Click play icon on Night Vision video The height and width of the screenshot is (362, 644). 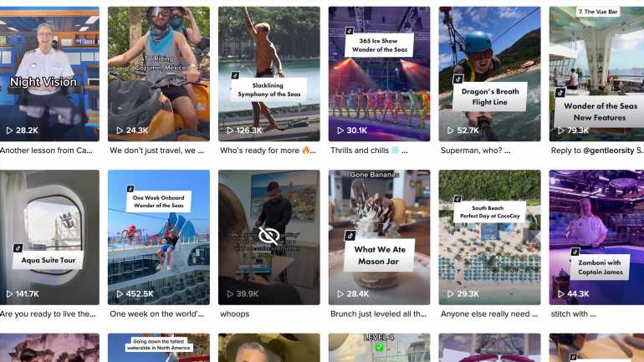point(9,130)
